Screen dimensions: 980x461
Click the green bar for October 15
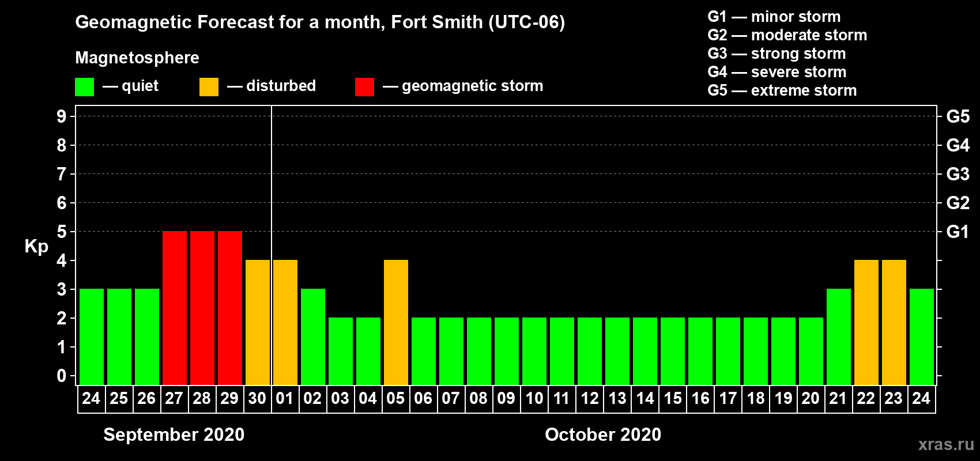click(673, 351)
